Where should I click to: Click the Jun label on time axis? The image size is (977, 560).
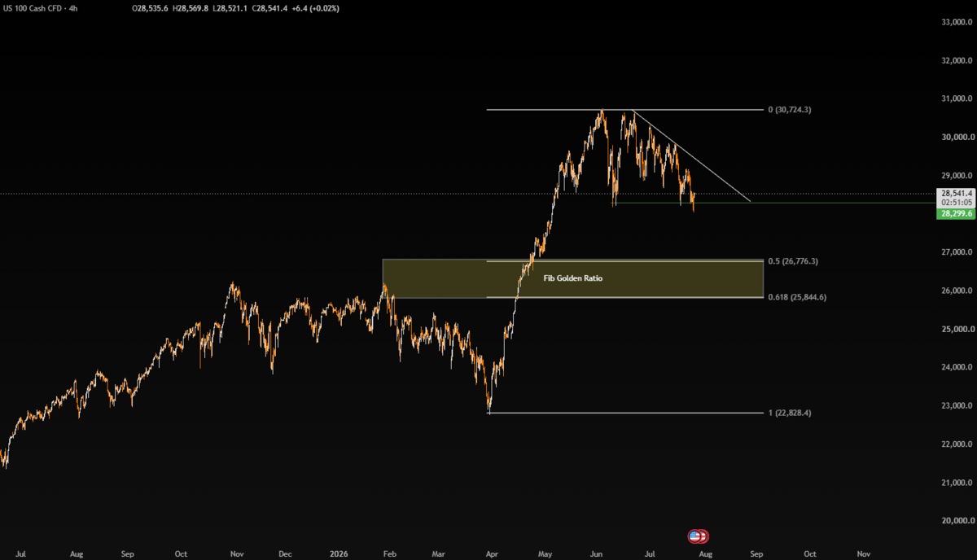point(596,553)
